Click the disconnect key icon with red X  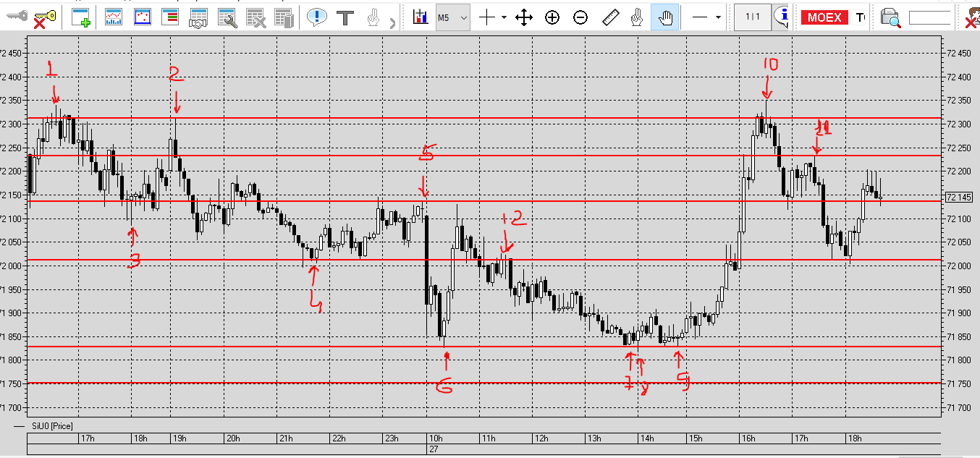pyautogui.click(x=45, y=18)
